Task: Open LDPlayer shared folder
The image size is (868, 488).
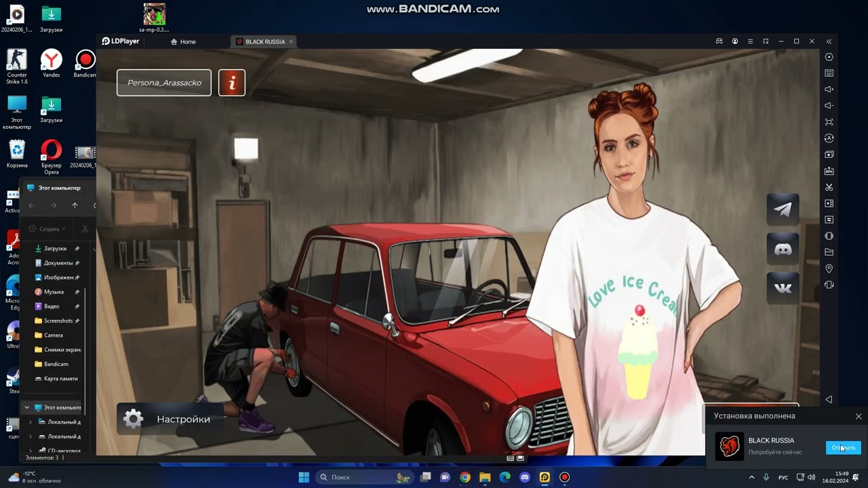Action: coord(829,252)
